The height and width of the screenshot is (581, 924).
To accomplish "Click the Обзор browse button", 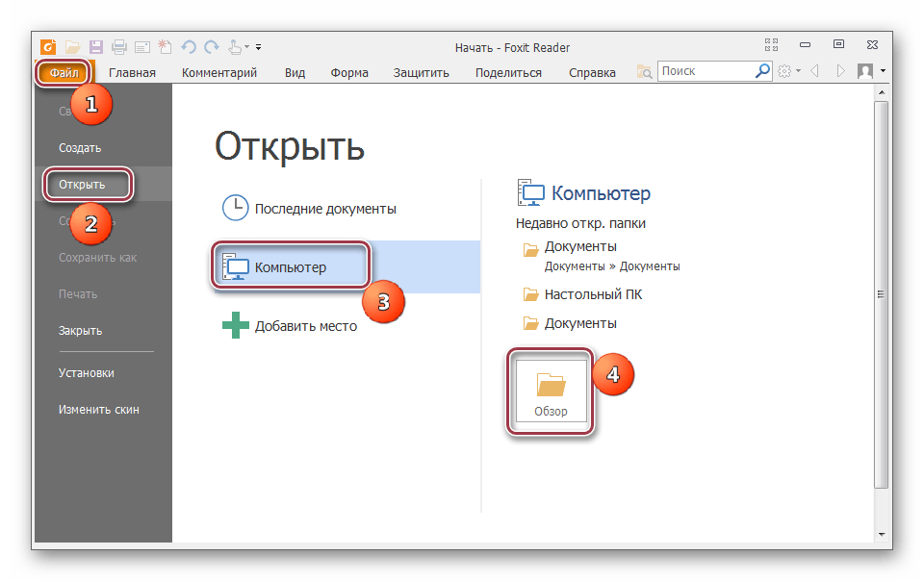I will (x=551, y=395).
